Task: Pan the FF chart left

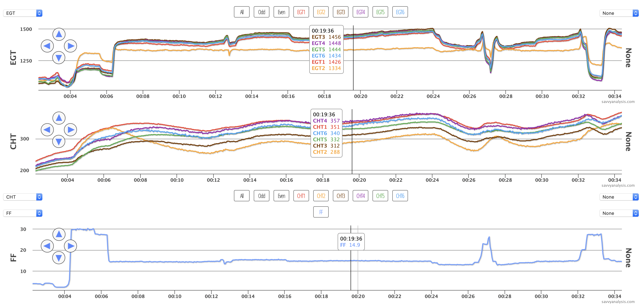Action: point(47,246)
